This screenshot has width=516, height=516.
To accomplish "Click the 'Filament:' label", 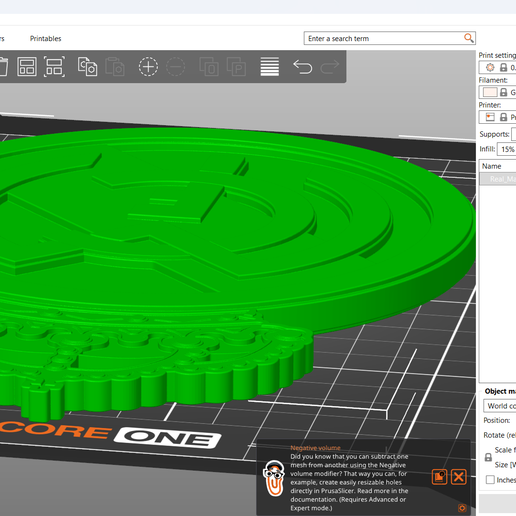I will (493, 80).
